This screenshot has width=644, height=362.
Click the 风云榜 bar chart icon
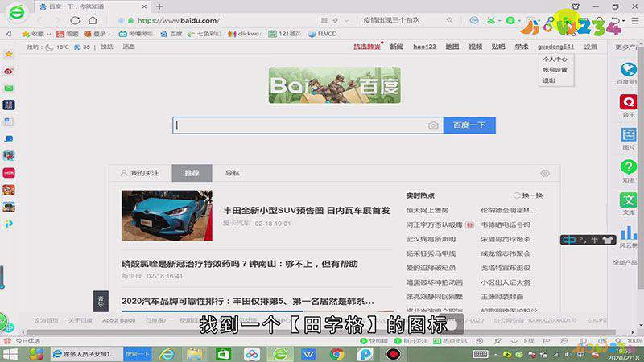(x=629, y=232)
